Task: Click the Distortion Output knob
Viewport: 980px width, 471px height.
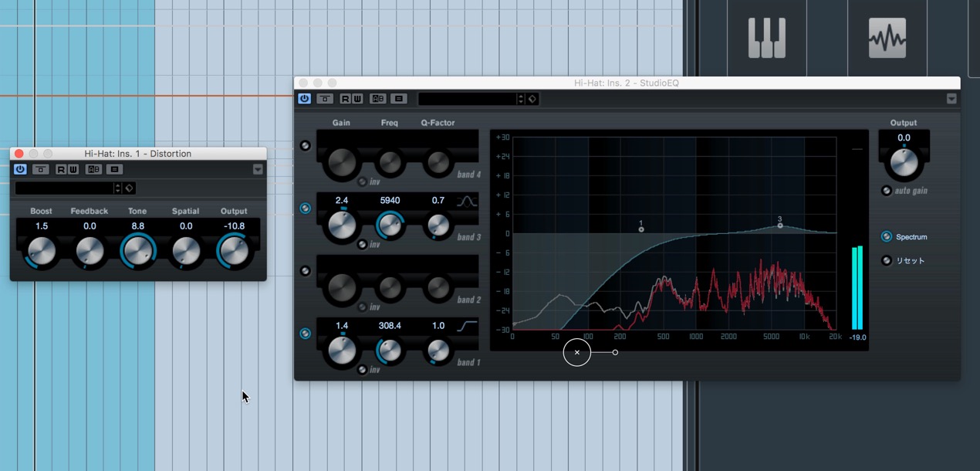Action: pos(233,252)
